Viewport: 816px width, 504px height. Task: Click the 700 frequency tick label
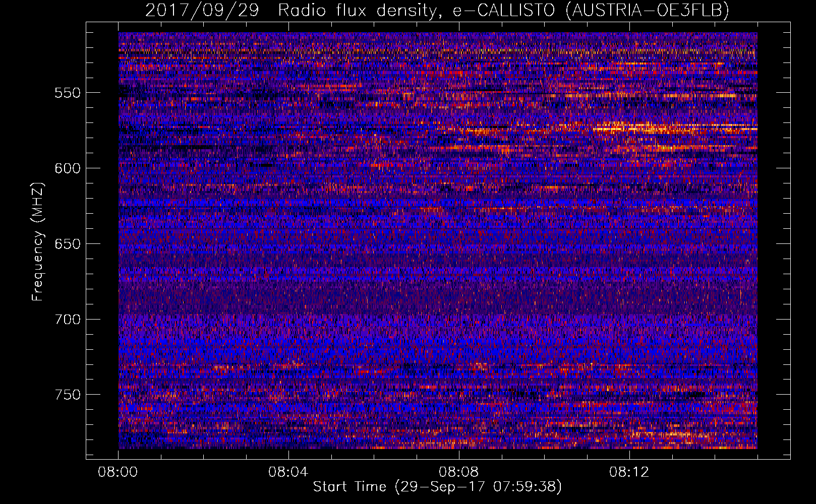68,320
